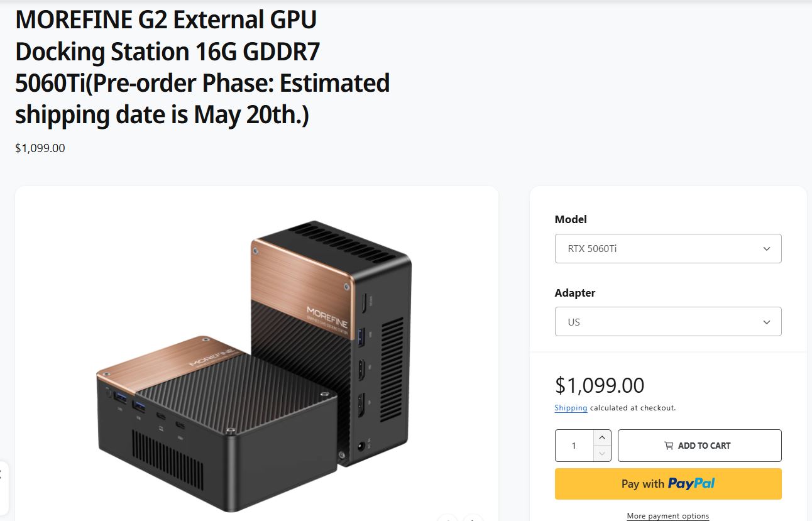Click inside the quantity input field
The width and height of the screenshot is (812, 521).
click(x=573, y=445)
